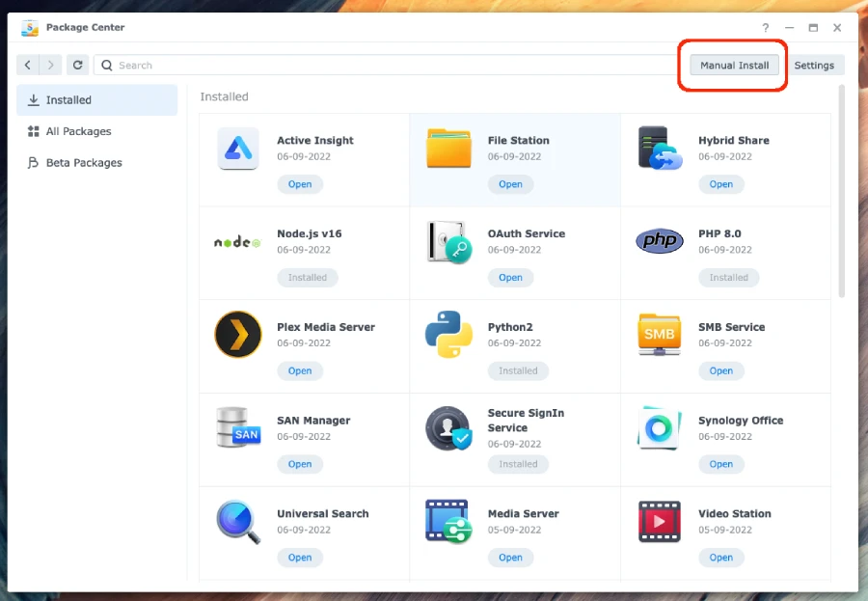Image resolution: width=868 pixels, height=601 pixels.
Task: Click the Manual Install button
Action: click(x=734, y=65)
